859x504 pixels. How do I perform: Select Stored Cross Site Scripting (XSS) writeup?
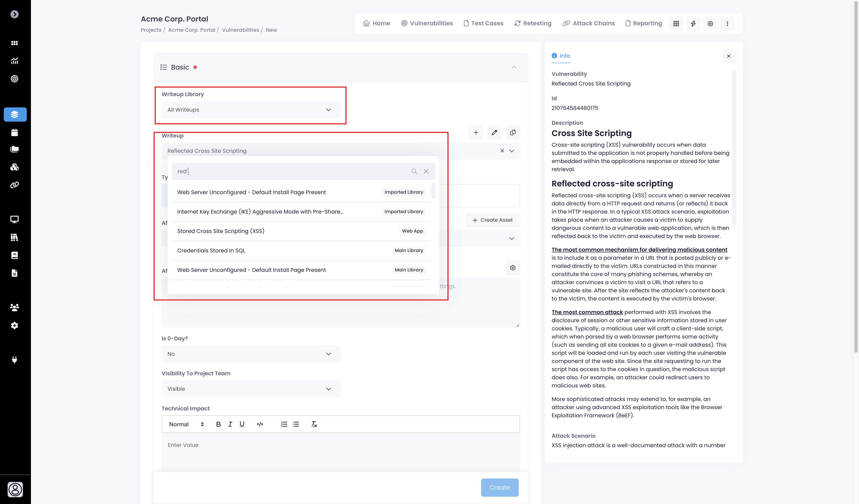[220, 231]
